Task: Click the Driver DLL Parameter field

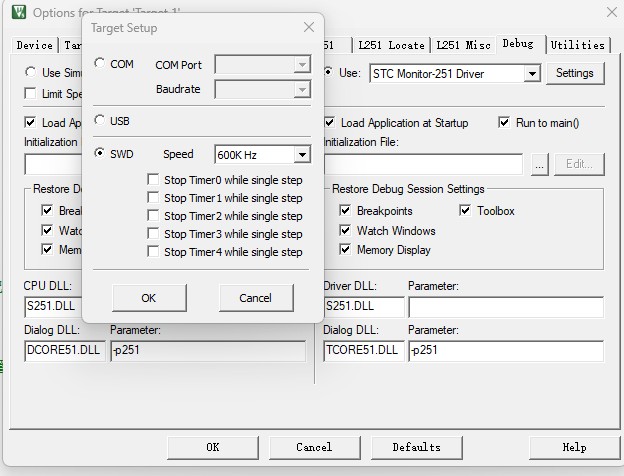Action: coord(505,306)
